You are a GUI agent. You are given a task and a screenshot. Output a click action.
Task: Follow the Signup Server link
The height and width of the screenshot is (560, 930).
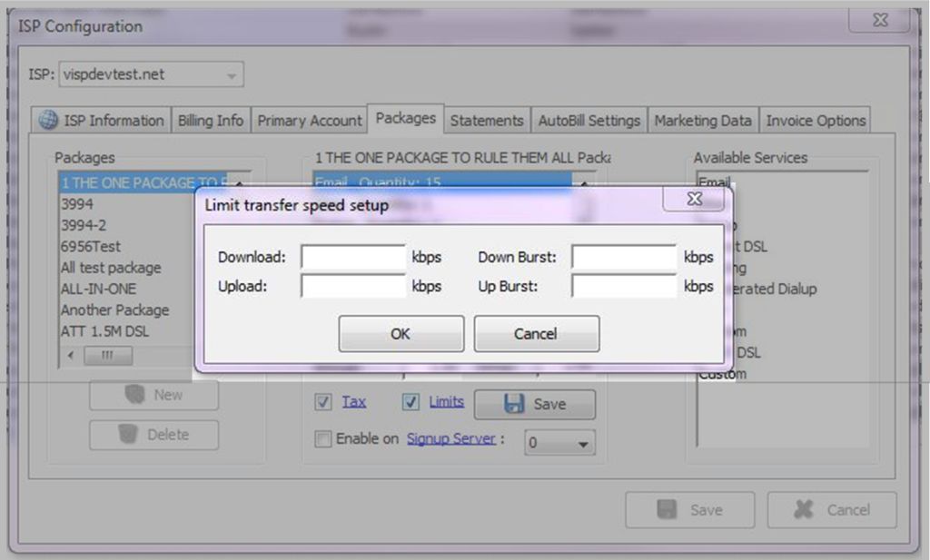[450, 438]
